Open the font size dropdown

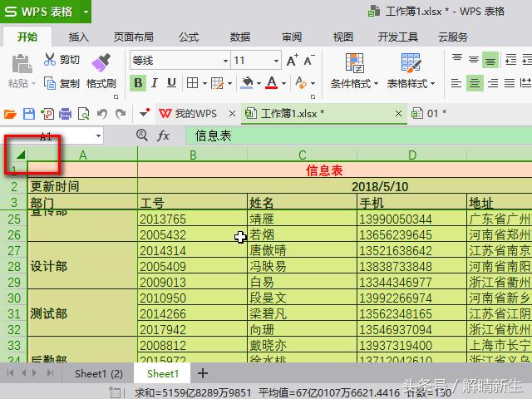276,61
